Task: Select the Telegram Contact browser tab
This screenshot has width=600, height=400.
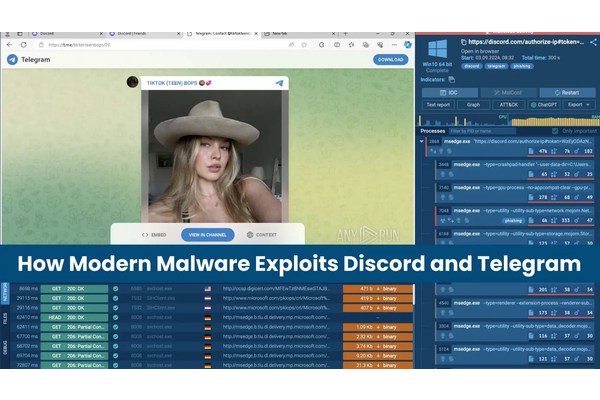Action: point(222,34)
